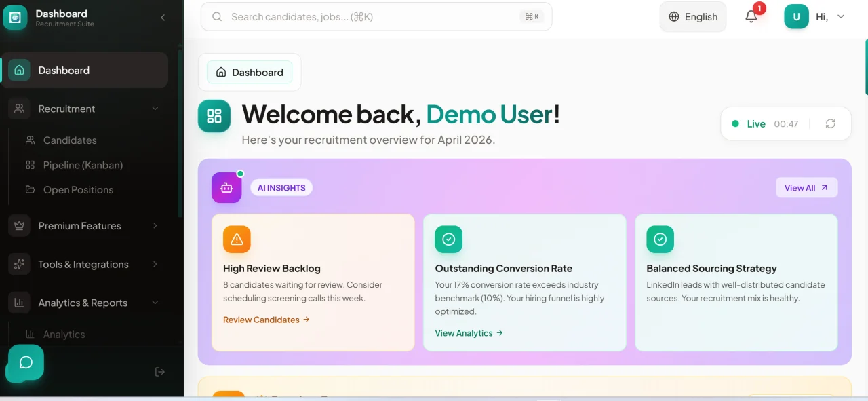Click View All in AI Insights

[x=807, y=188]
